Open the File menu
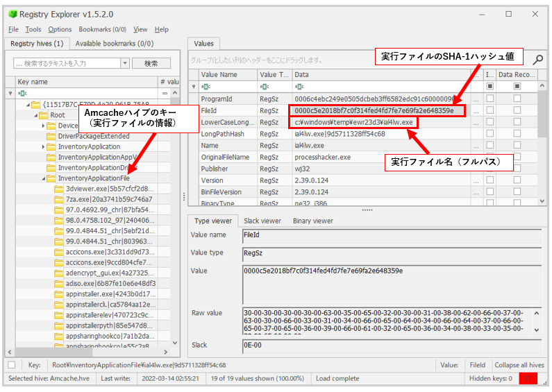 point(13,29)
